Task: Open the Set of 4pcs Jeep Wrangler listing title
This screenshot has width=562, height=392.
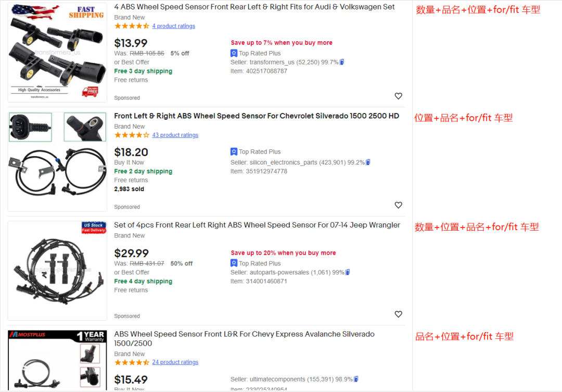Action: [x=257, y=225]
